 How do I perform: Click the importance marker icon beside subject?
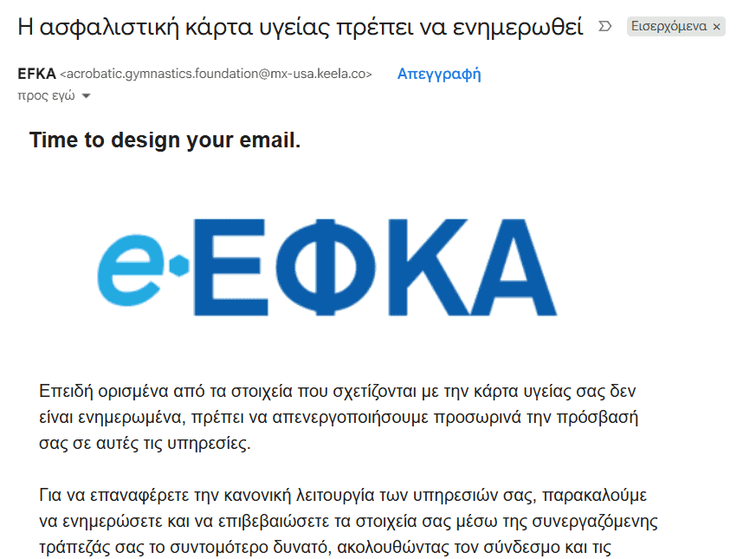605,27
